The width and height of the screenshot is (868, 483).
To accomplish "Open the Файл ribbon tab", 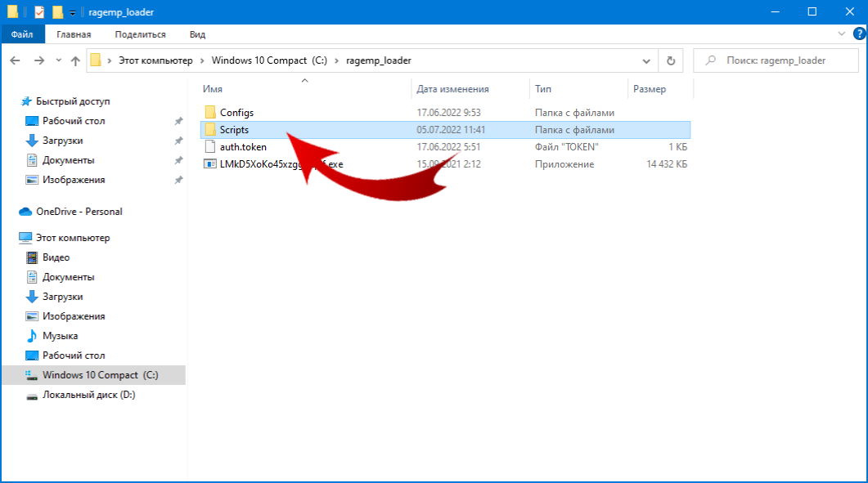I will (21, 34).
